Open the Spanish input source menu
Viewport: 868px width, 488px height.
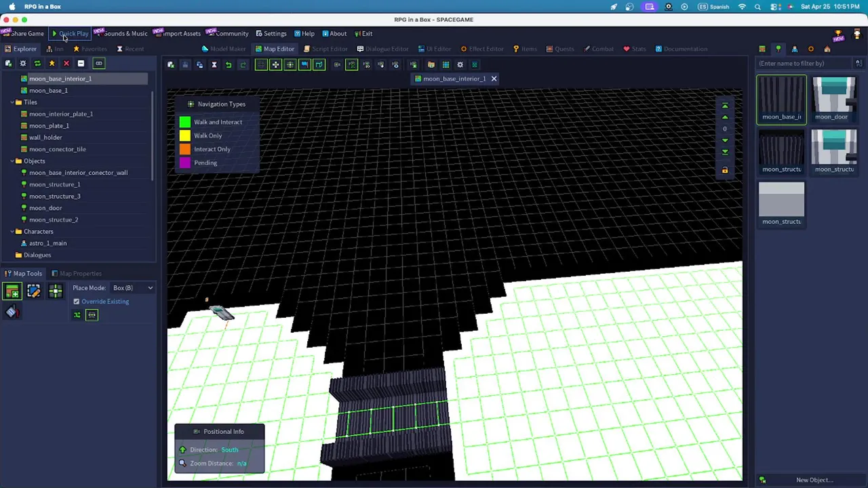(713, 7)
